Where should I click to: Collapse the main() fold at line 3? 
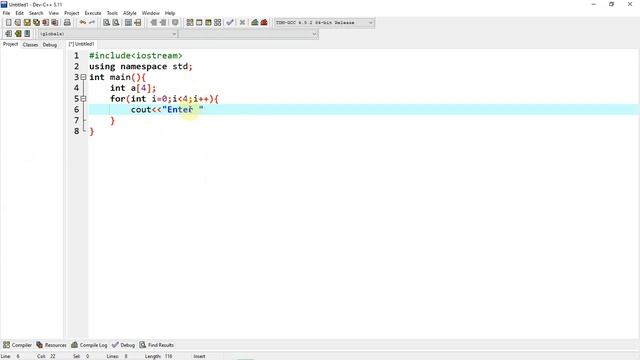[83, 77]
